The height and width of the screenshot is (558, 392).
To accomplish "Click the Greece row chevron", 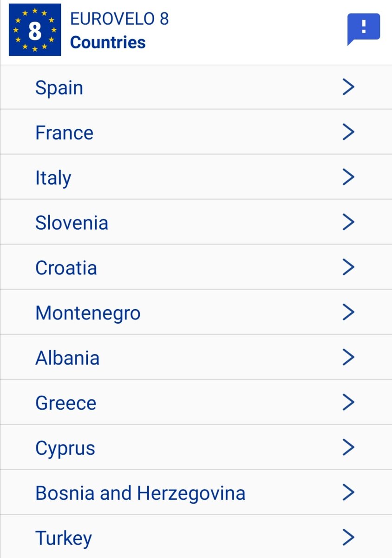I will pyautogui.click(x=348, y=402).
